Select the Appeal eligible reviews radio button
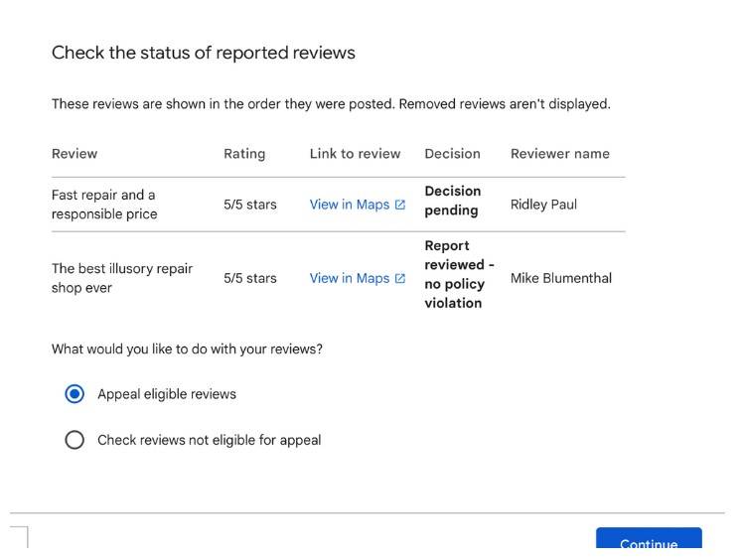The image size is (741, 560). [x=74, y=393]
